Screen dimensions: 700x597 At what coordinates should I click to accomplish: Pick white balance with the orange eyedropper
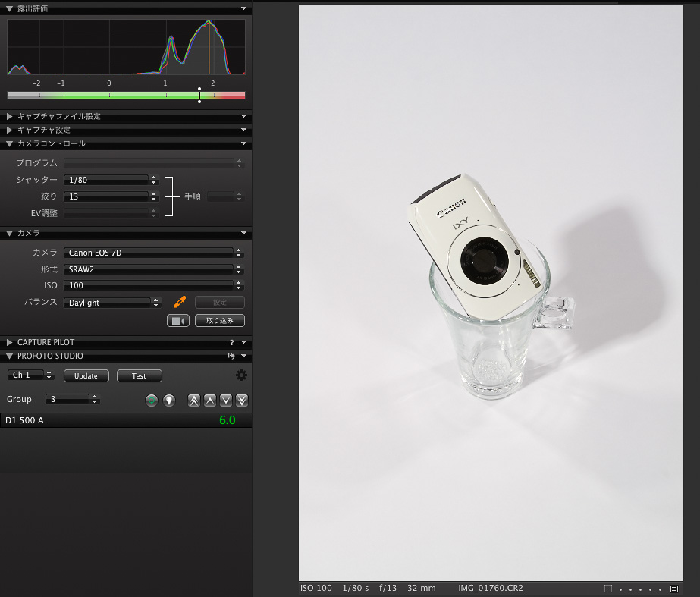click(180, 302)
